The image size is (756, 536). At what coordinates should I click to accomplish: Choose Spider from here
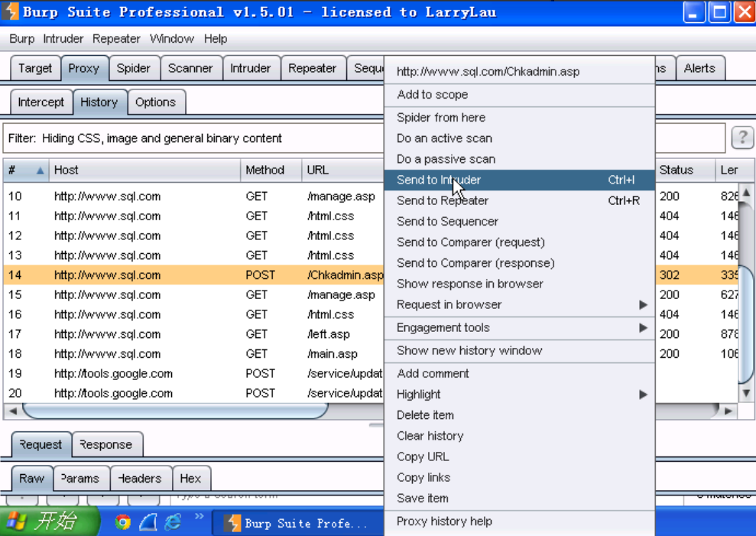(x=519, y=117)
